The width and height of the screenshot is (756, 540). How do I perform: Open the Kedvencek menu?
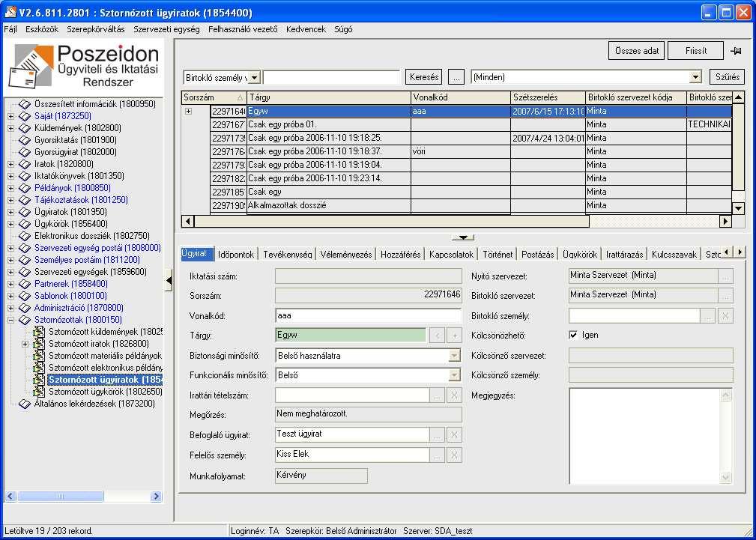pyautogui.click(x=306, y=29)
